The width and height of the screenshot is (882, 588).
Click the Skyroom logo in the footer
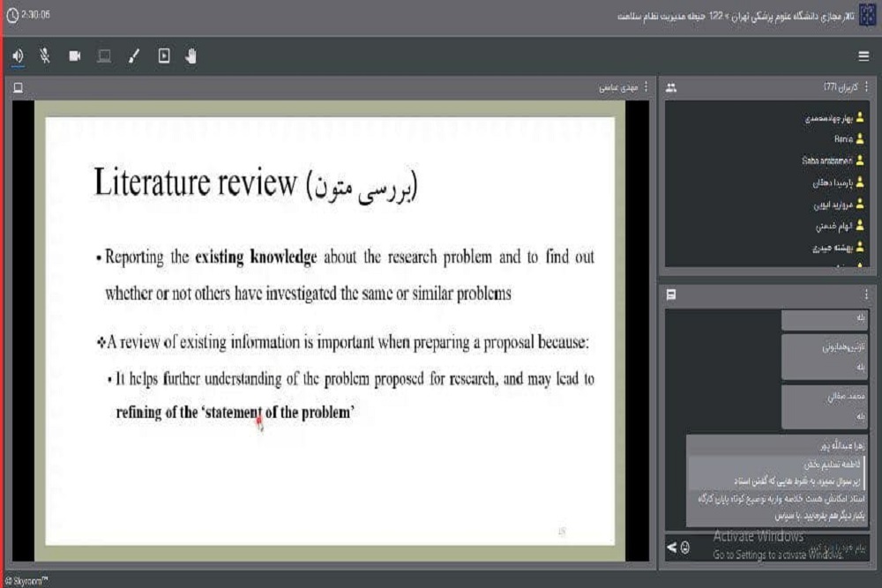point(26,579)
